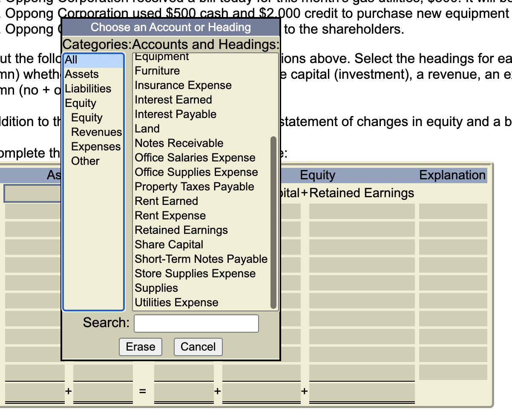Select the Assets category

tap(93, 74)
